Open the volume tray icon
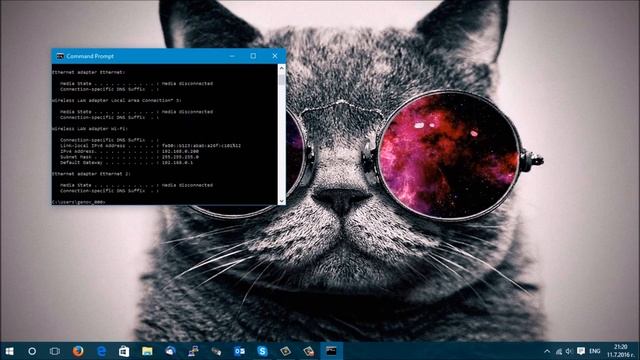Screen dimensions: 640x360 tap(569, 351)
